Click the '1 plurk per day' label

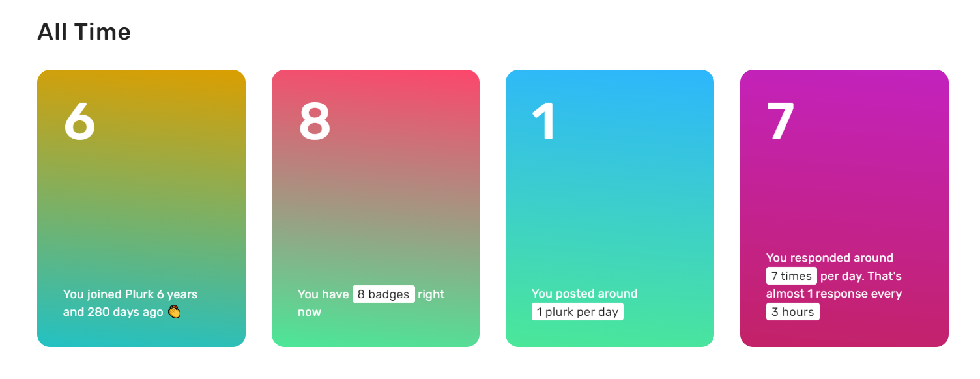(577, 312)
